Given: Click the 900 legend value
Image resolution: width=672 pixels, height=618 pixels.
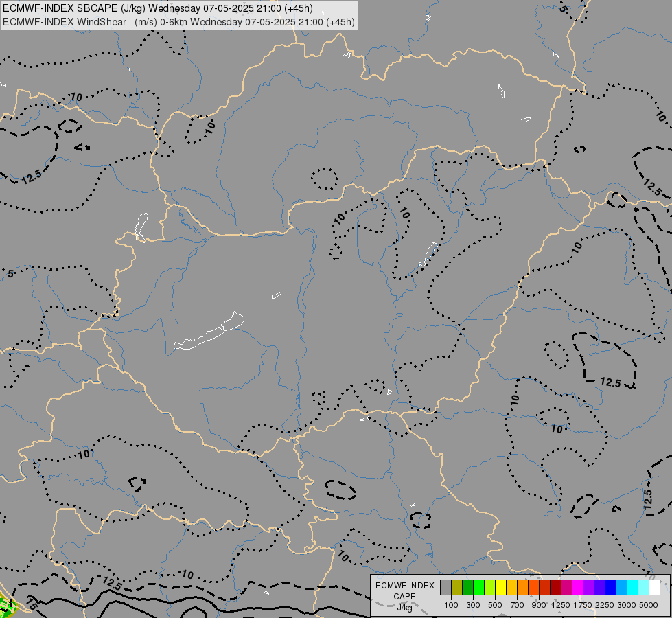Looking at the screenshot, I should pos(539,605).
